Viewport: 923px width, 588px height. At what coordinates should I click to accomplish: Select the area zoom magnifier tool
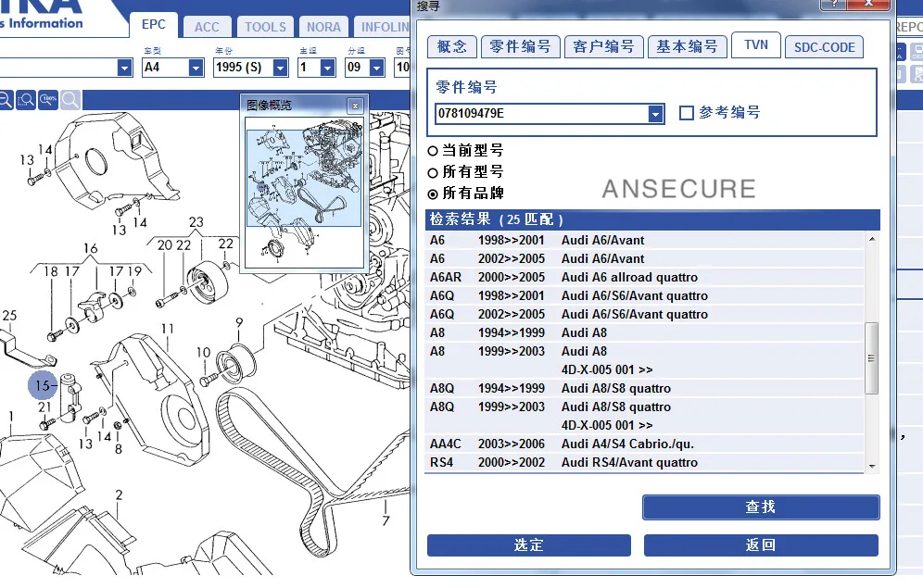click(x=26, y=100)
